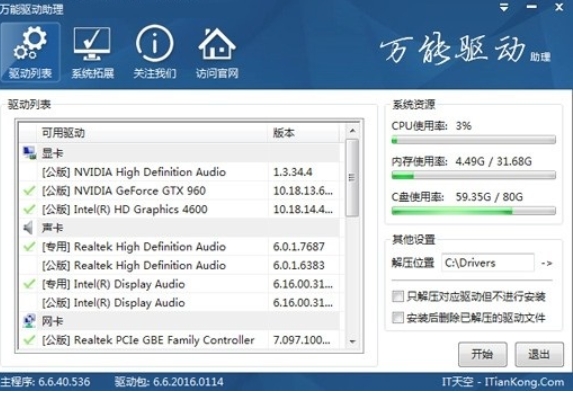Click the 声卡 speaker icon
This screenshot has height=394, width=573.
tap(29, 228)
